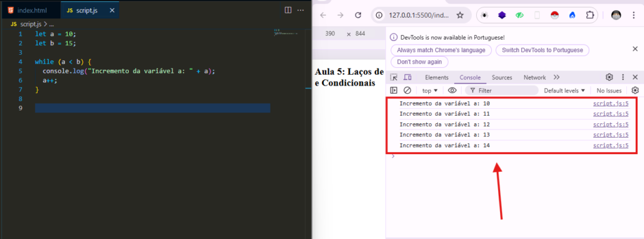Open console settings gear
This screenshot has height=239, width=644.
pos(635,91)
